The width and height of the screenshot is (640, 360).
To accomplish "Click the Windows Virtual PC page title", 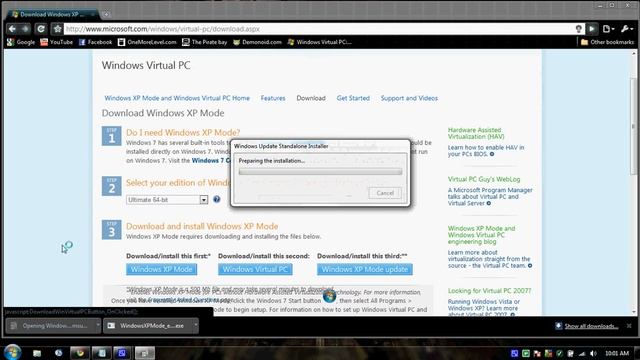I will (146, 65).
